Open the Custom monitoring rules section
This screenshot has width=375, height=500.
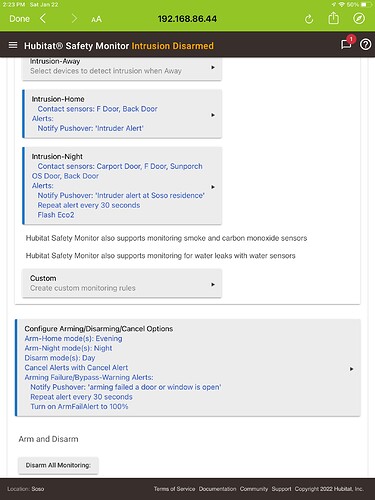click(122, 283)
